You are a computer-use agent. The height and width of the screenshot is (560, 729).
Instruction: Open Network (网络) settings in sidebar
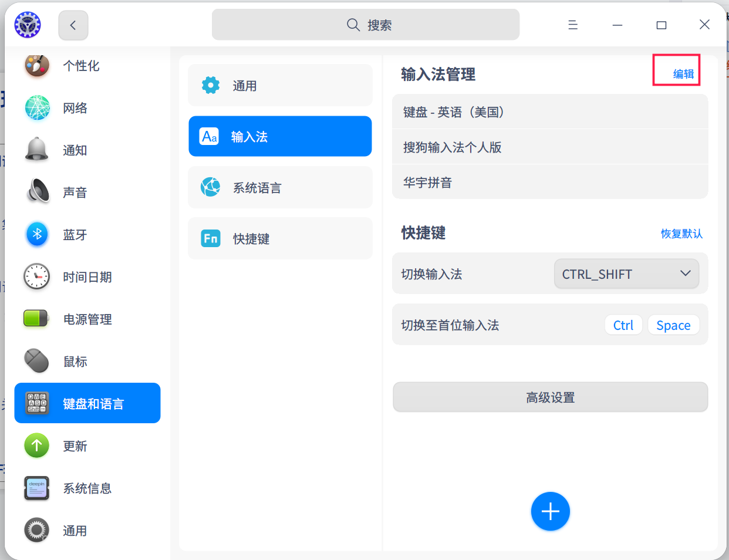37,108
